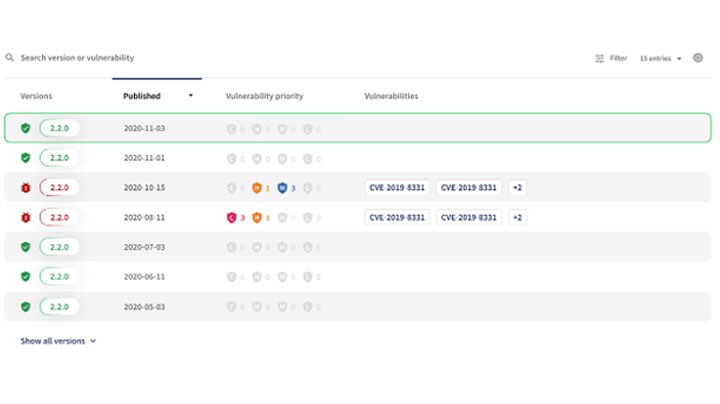Click green shield icon for 2020-05-03 row
This screenshot has width=720, height=404.
(26, 307)
